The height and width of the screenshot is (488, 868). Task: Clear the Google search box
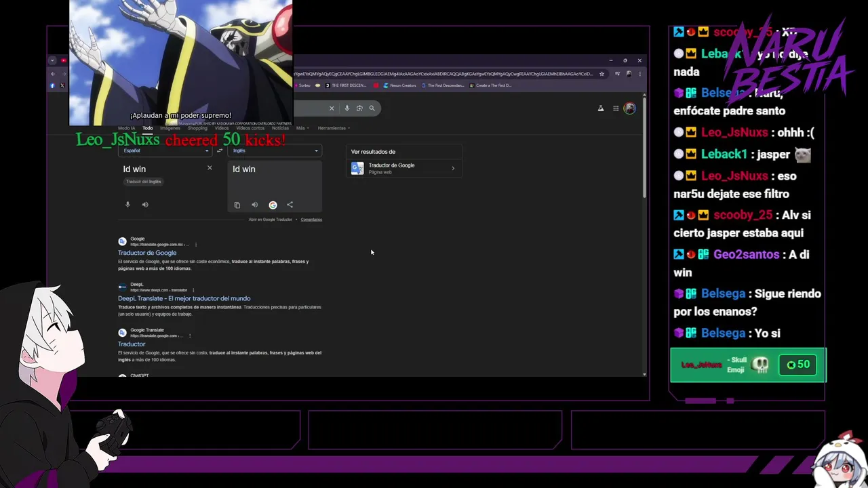(x=332, y=108)
